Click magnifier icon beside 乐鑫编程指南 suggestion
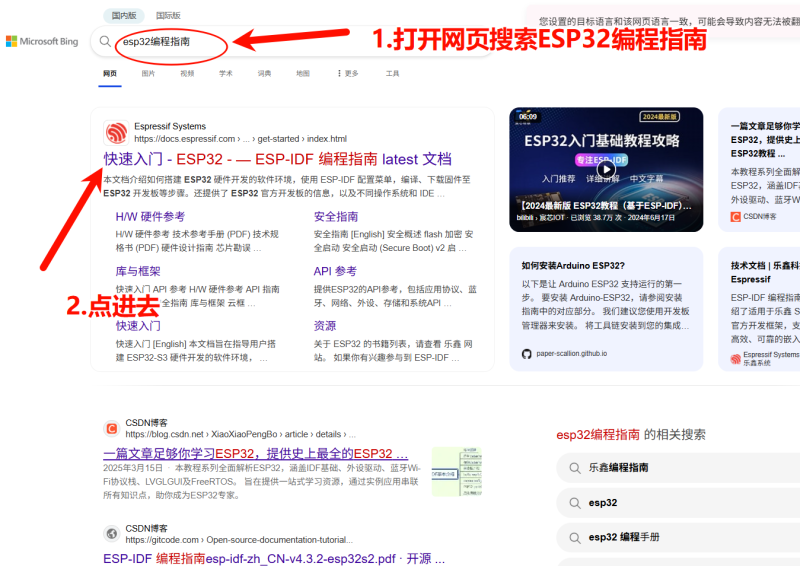 (575, 468)
